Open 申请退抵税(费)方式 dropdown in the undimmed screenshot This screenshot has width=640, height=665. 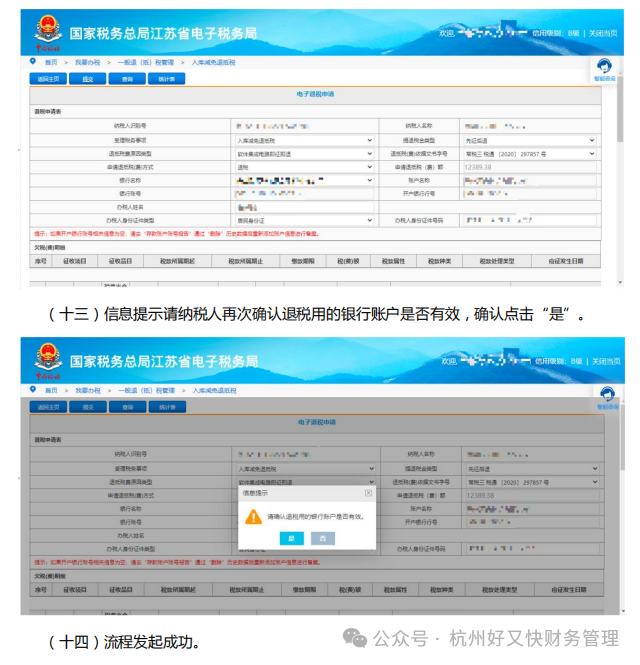click(305, 167)
